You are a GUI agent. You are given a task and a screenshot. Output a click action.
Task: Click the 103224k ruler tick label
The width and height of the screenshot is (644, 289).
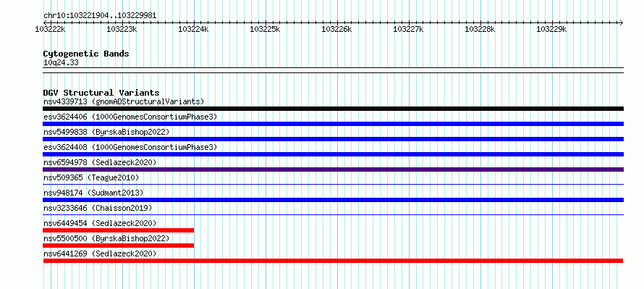(x=193, y=29)
